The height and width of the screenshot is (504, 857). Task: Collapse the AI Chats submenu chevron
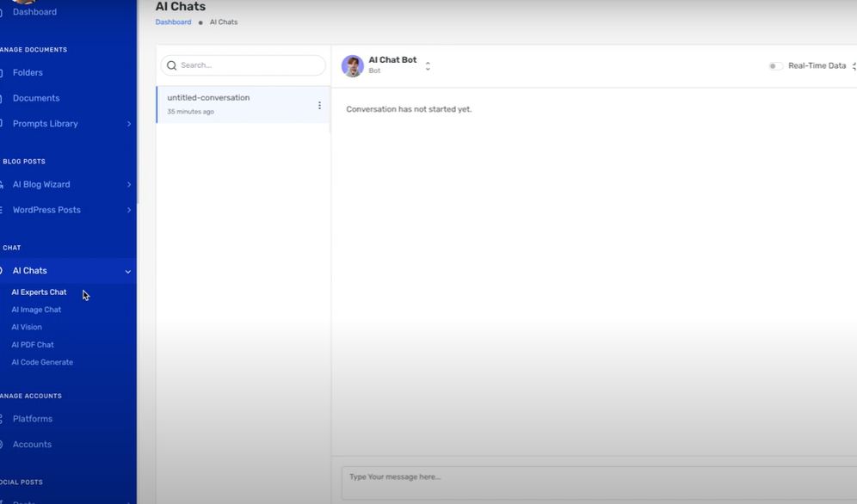(127, 270)
